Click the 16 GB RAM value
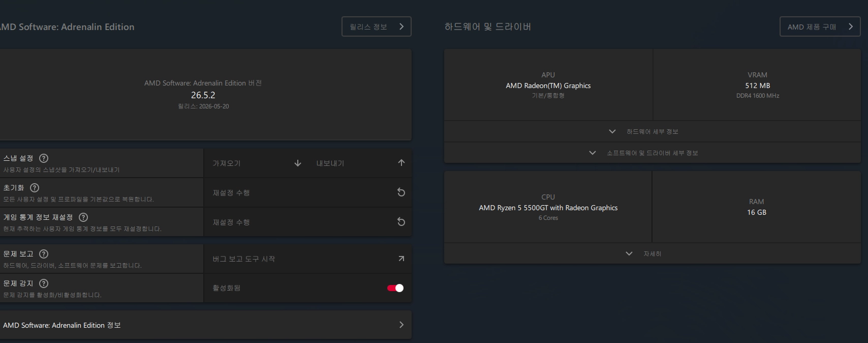Image resolution: width=868 pixels, height=343 pixels. pyautogui.click(x=757, y=212)
